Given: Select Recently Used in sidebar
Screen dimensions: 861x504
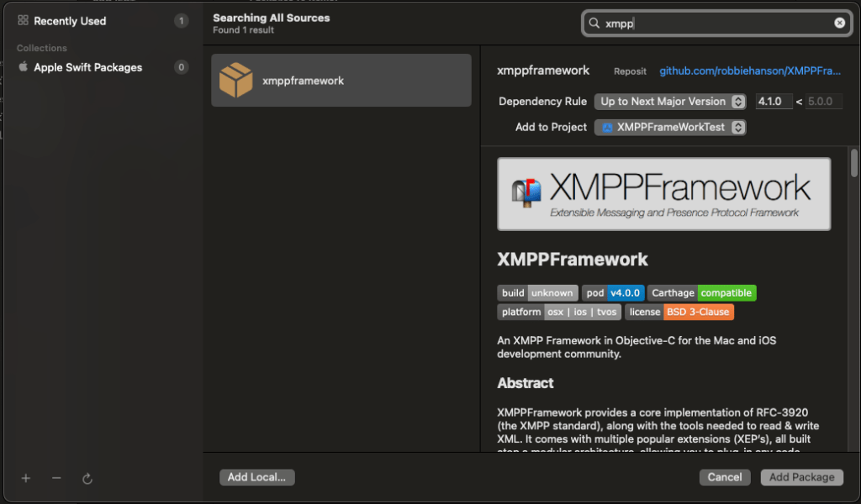Looking at the screenshot, I should coord(70,21).
